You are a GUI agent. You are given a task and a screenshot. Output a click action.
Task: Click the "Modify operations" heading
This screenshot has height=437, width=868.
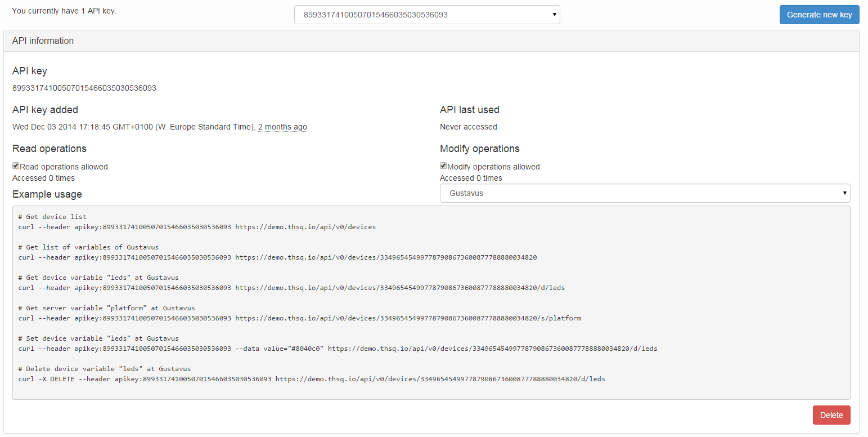[x=480, y=149]
